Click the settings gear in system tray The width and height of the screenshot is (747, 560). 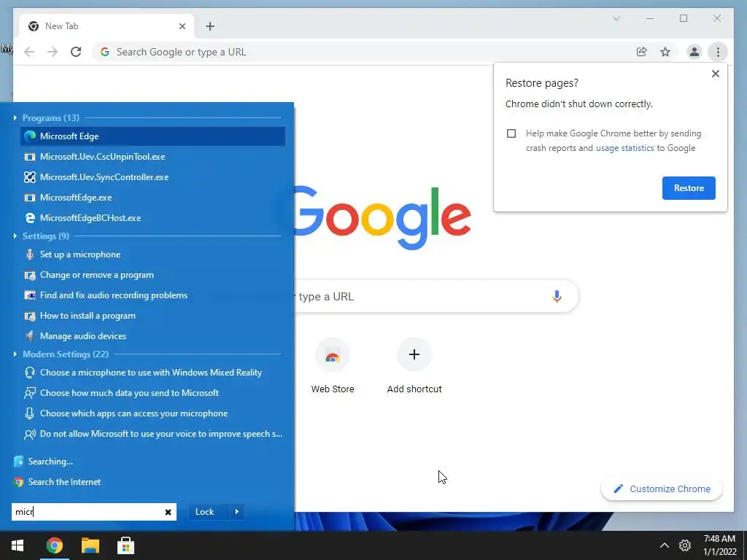coord(685,545)
